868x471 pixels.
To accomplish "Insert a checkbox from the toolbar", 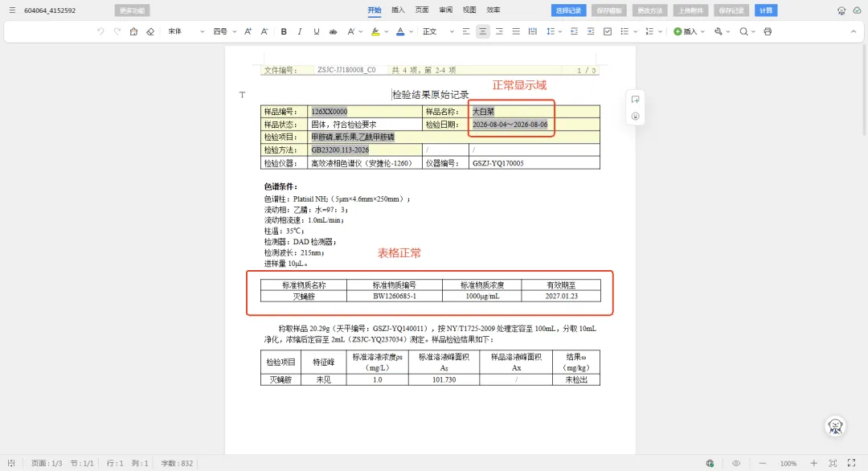I will pos(608,31).
